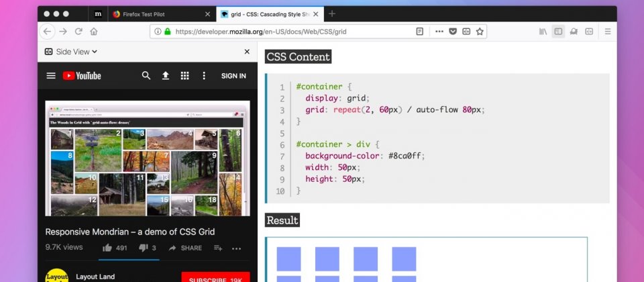Toggle Reader View in the address bar
Viewport: 644px width, 282px height.
click(420, 32)
